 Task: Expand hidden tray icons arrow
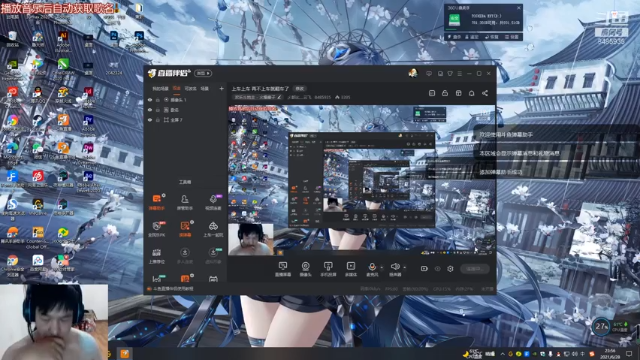point(502,353)
